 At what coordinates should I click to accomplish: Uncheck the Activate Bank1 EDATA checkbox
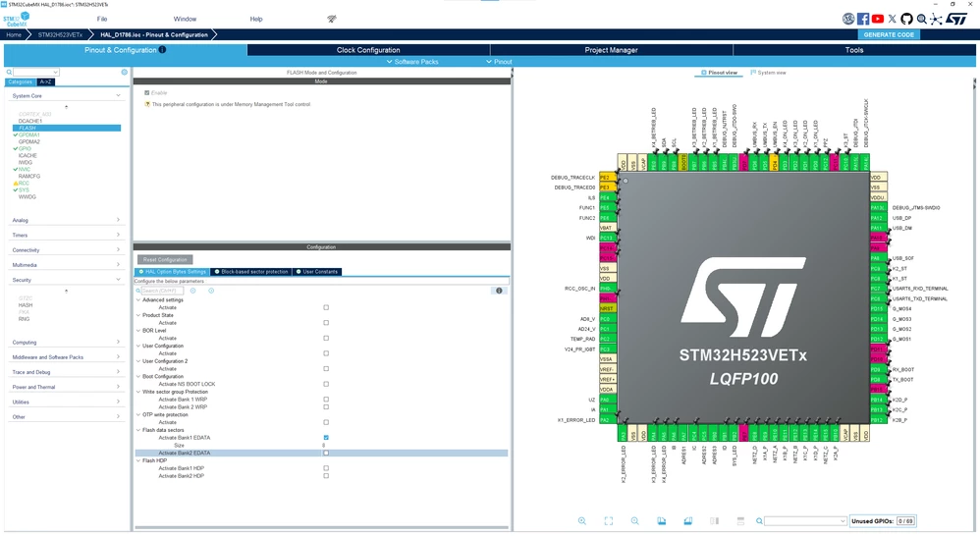[x=326, y=437]
